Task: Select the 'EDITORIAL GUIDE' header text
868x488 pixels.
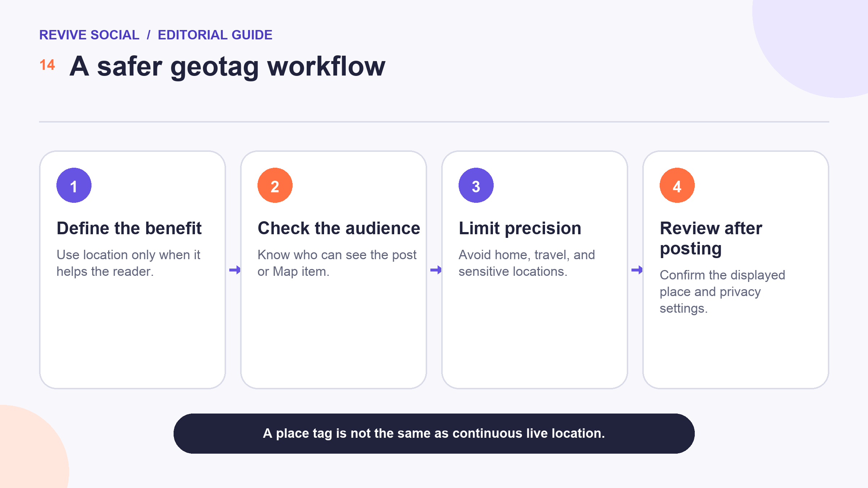Action: point(215,35)
